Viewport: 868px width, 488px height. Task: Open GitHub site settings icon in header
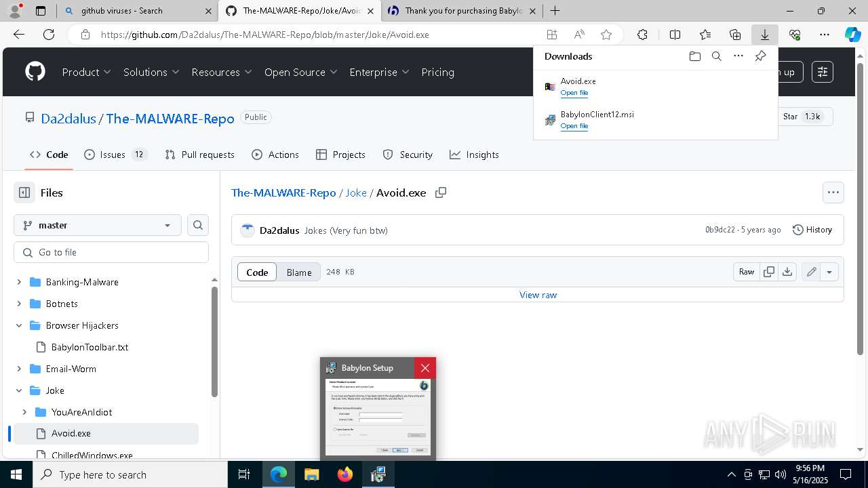click(823, 72)
